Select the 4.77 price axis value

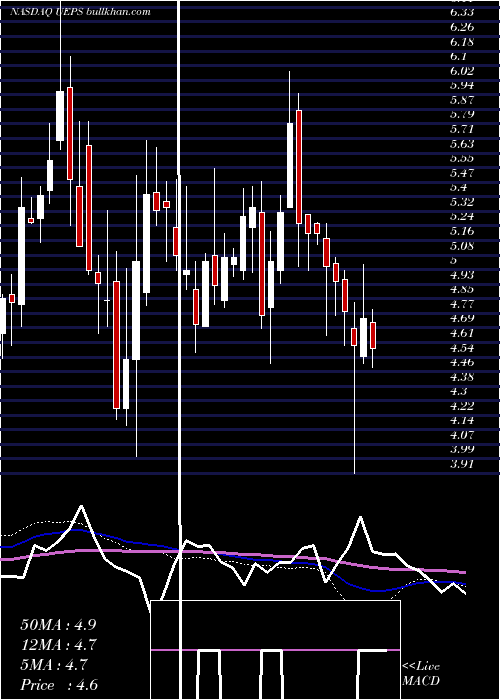[462, 304]
